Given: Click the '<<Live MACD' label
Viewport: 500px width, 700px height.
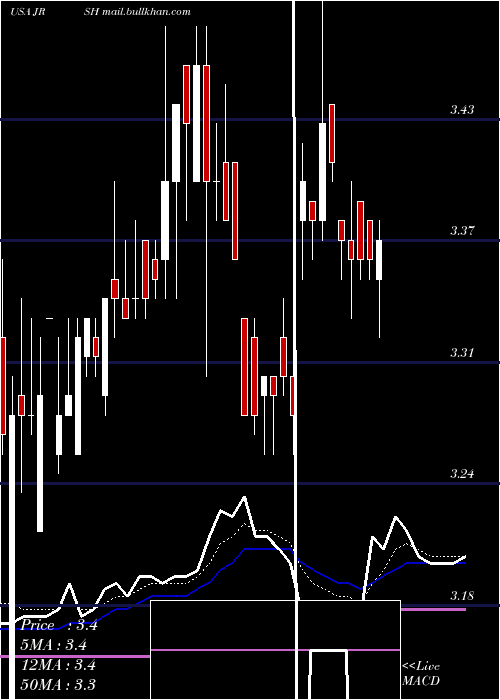Looking at the screenshot, I should pos(421,673).
